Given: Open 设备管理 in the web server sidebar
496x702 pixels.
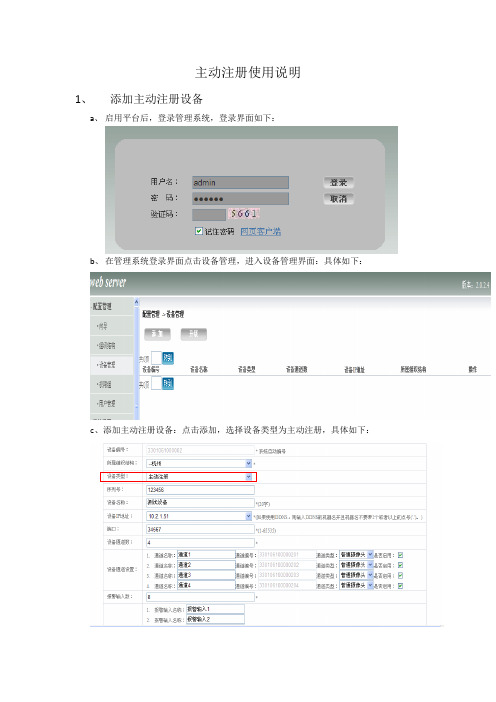Looking at the screenshot, I should coord(106,365).
